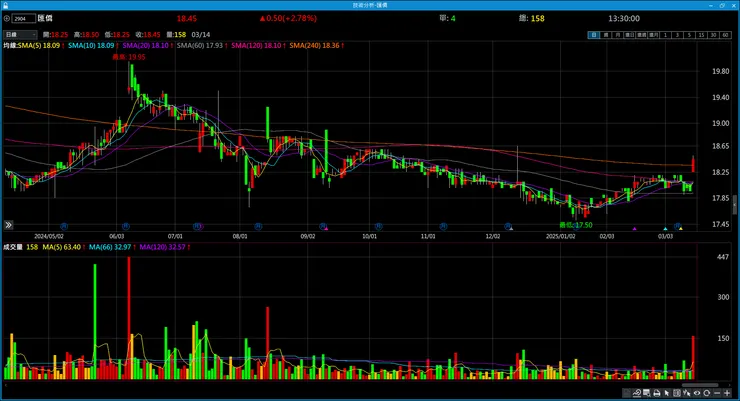The height and width of the screenshot is (401, 740).
Task: Click the SMA(5) 18.09 indicator label
Action: (39, 45)
